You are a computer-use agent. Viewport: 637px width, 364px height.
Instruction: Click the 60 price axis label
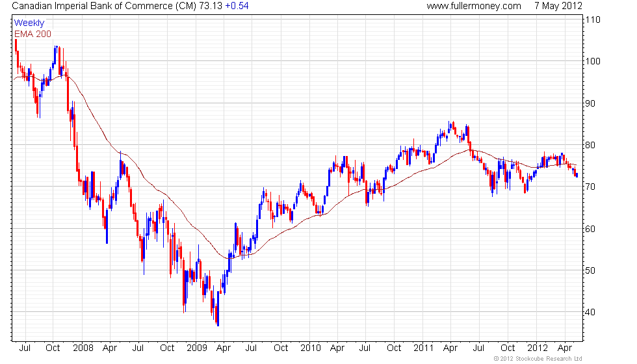click(590, 229)
